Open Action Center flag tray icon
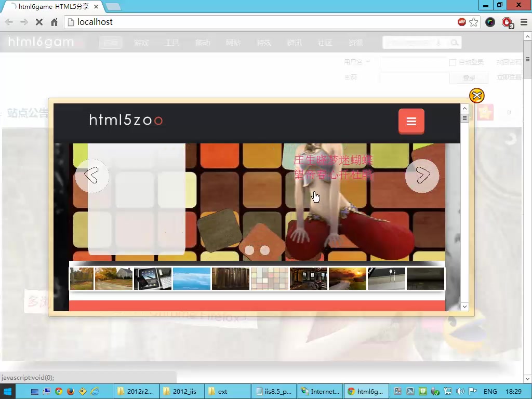Image resolution: width=532 pixels, height=399 pixels. pyautogui.click(x=472, y=391)
